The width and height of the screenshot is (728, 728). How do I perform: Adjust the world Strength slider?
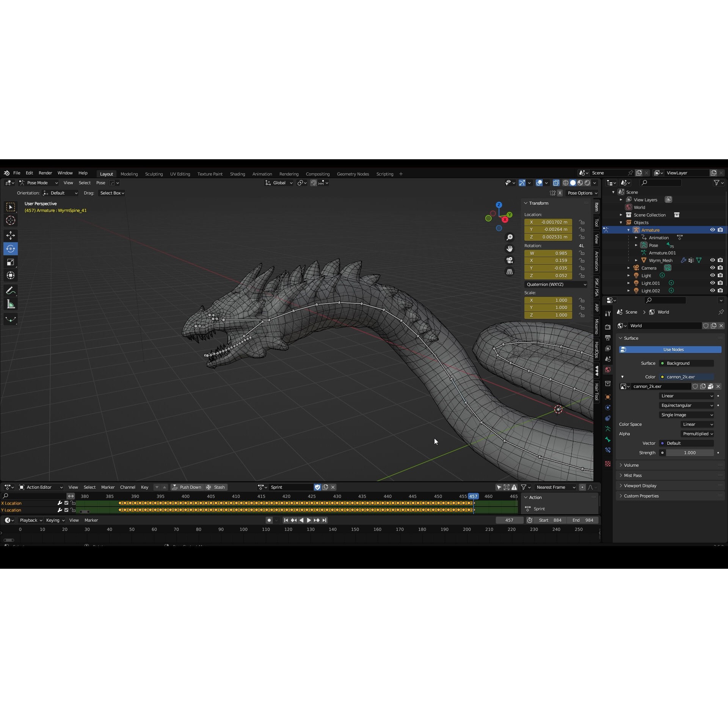click(x=689, y=452)
